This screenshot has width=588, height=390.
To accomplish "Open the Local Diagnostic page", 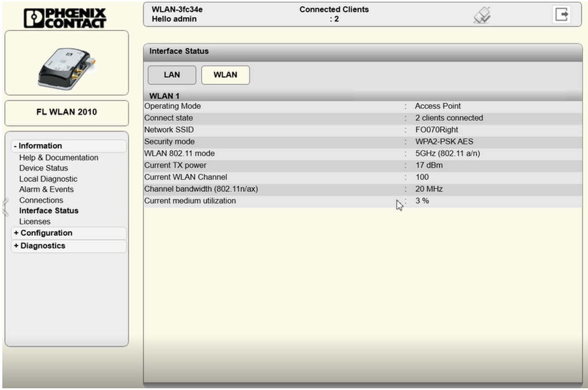I will point(48,179).
